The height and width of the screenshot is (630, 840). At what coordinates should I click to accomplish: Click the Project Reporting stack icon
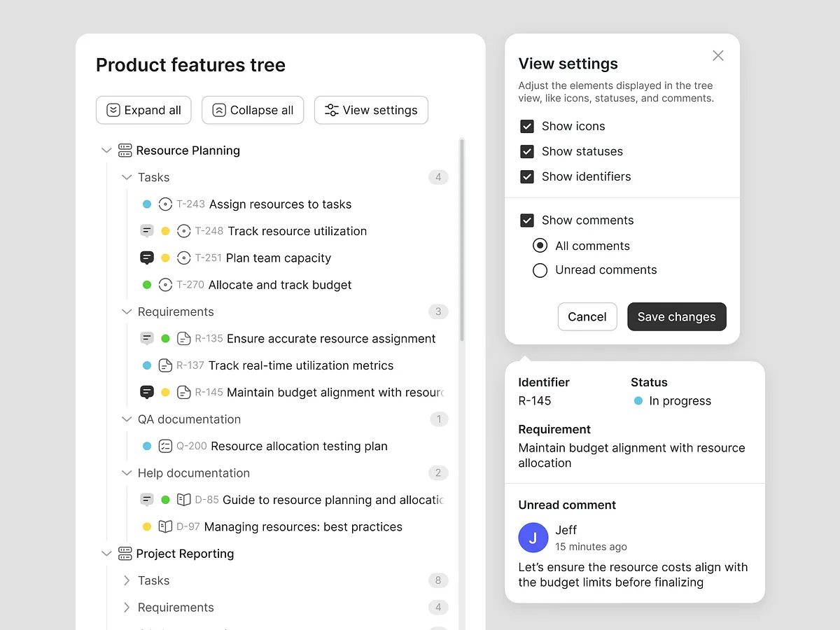[x=125, y=554]
